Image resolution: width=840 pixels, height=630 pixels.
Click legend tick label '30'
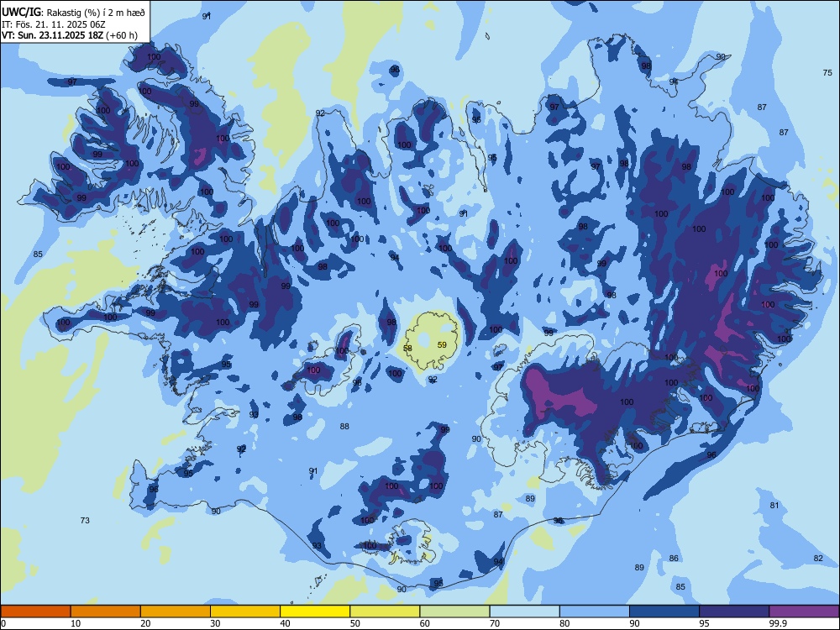(215, 623)
